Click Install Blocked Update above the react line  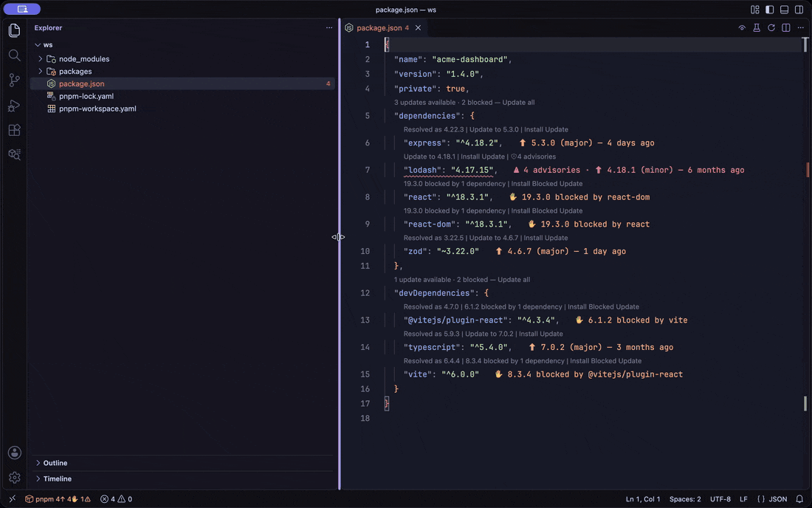(547, 184)
